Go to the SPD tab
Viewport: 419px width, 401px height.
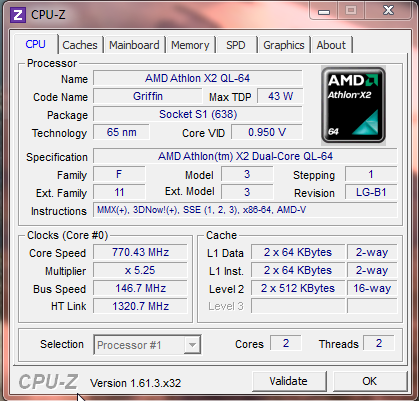pos(236,45)
